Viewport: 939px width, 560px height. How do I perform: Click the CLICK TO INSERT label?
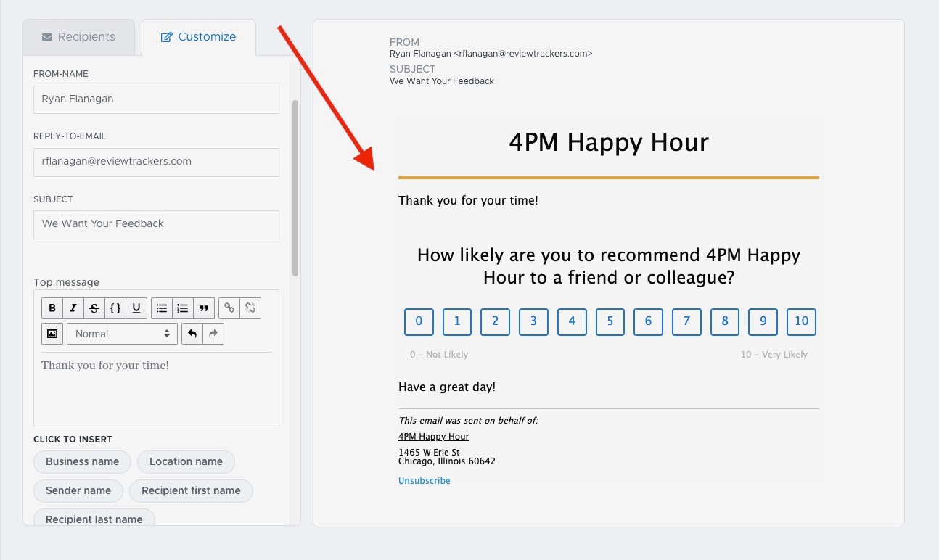coord(73,440)
